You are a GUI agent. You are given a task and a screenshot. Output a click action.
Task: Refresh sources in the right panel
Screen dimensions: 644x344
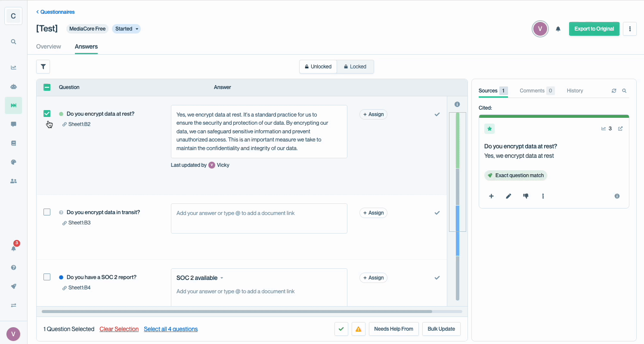614,91
